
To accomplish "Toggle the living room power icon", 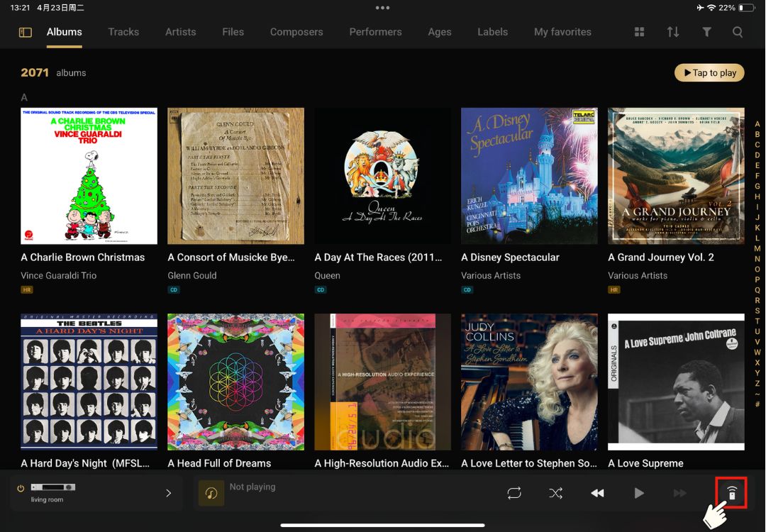I will (x=21, y=488).
